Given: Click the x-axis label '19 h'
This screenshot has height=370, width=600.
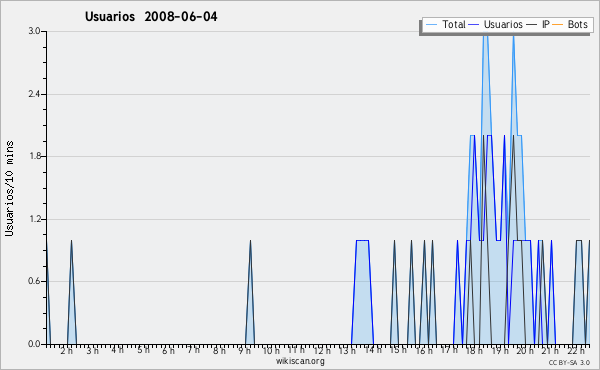Looking at the screenshot, I should pyautogui.click(x=500, y=350).
